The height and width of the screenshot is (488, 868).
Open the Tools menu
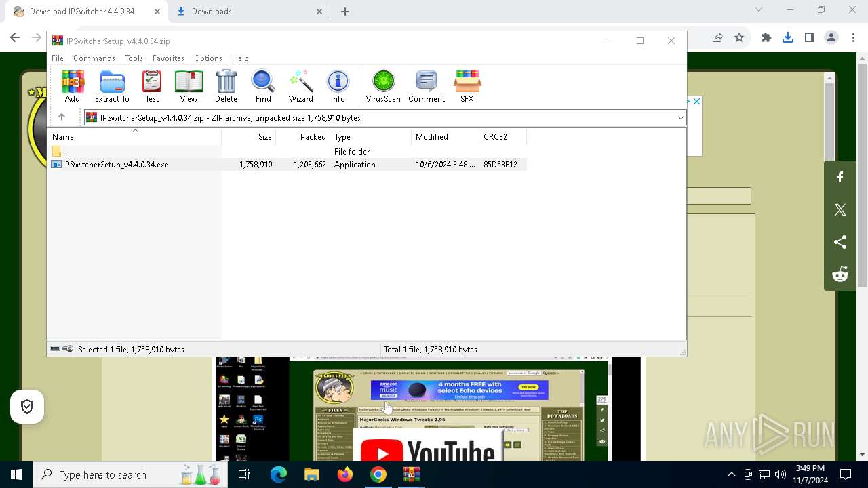pos(134,58)
